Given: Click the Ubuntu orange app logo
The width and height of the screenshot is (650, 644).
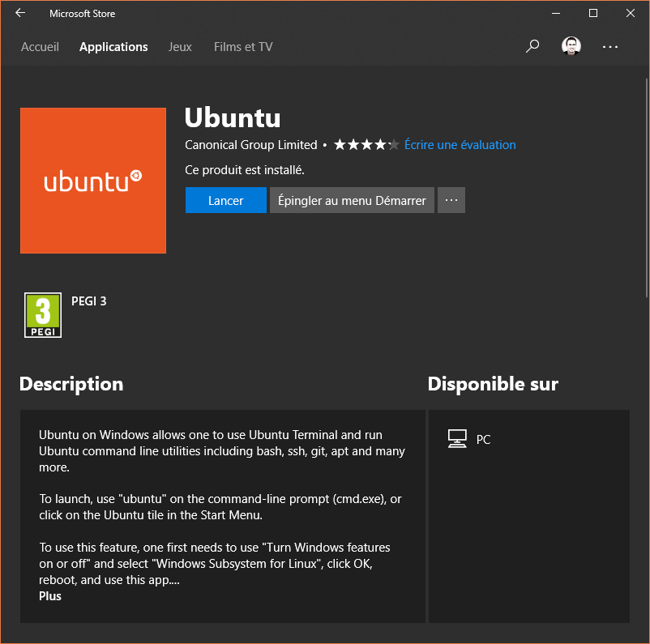Looking at the screenshot, I should click(x=93, y=181).
